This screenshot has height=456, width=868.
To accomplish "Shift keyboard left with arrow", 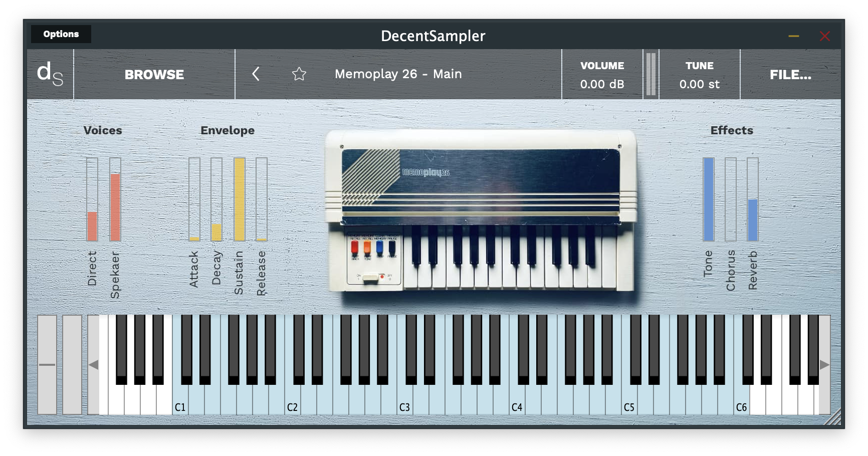I will (93, 364).
